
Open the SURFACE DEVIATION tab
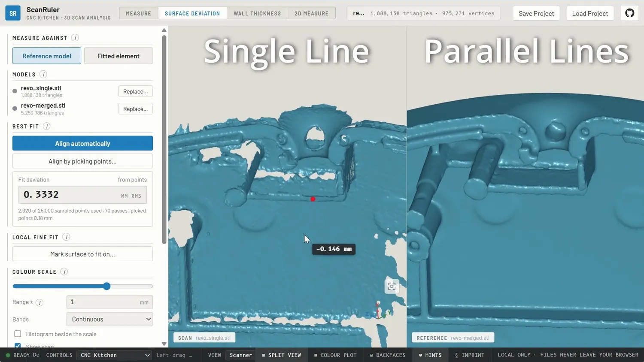[x=192, y=13]
